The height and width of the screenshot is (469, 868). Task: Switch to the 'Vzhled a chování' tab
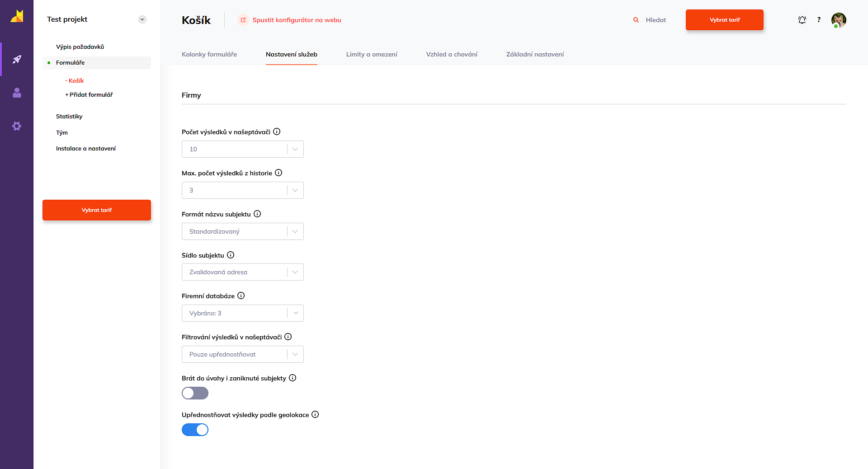tap(451, 54)
